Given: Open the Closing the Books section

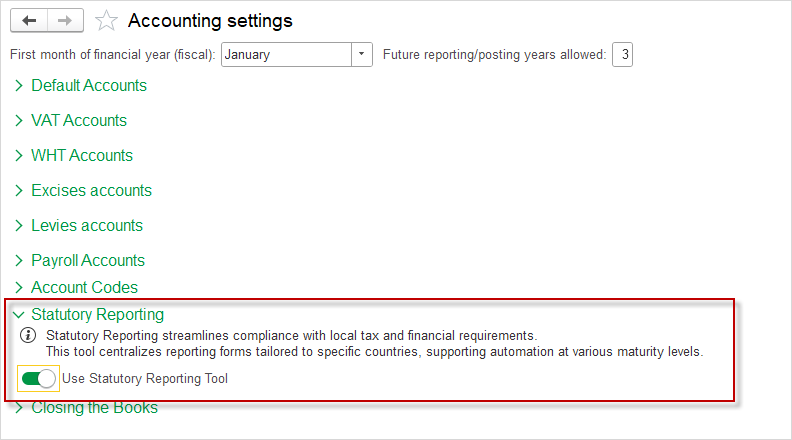Looking at the screenshot, I should coord(94,407).
